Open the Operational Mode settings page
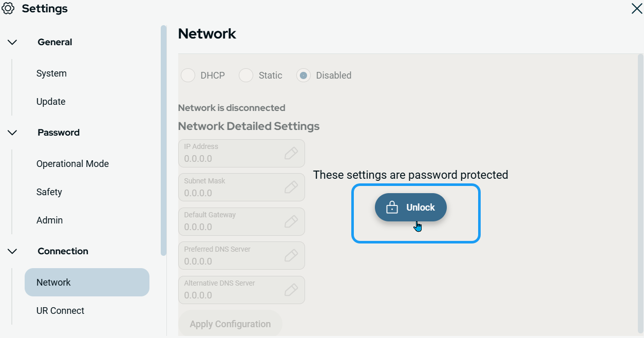Viewport: 644px width, 338px height. (x=72, y=164)
